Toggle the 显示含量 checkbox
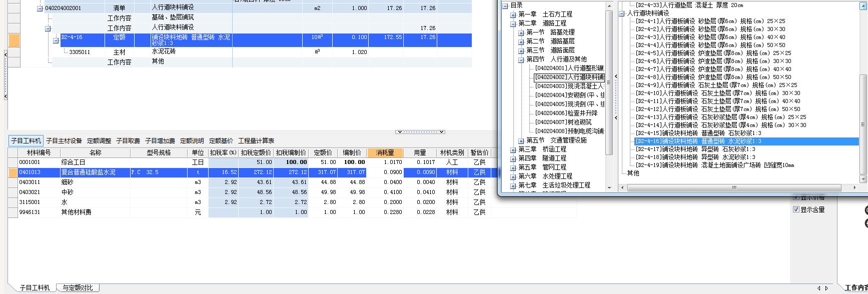Screen dimensions: 868x294 click(x=796, y=209)
